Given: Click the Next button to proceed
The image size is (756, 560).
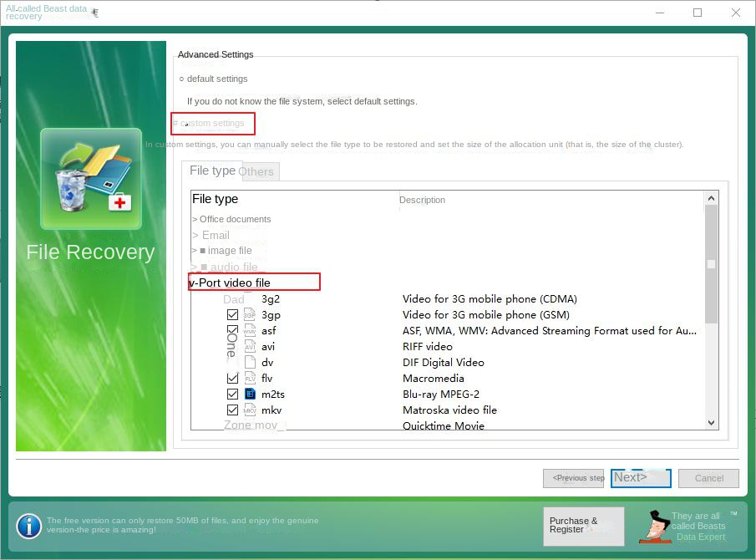Looking at the screenshot, I should click(640, 477).
